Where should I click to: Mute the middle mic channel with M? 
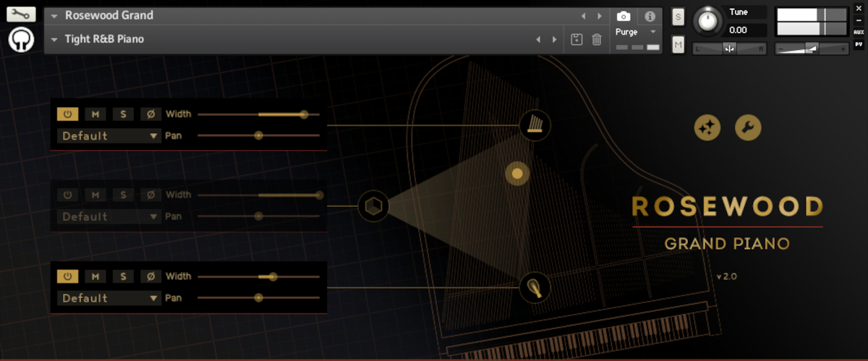(x=95, y=195)
